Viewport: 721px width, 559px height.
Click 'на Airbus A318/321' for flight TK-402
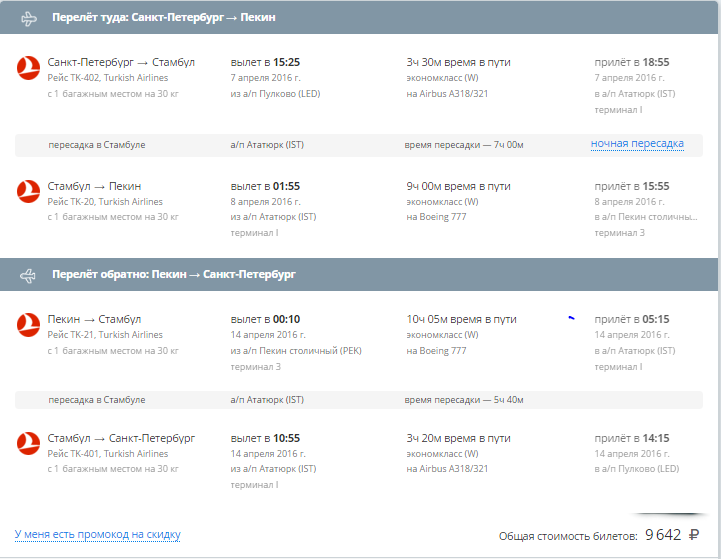pos(447,94)
